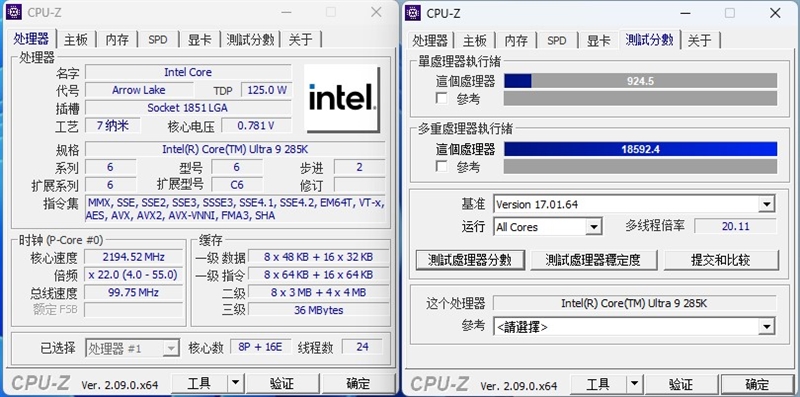Select 显卡 tab in the right window
This screenshot has height=397, width=800.
(x=598, y=40)
